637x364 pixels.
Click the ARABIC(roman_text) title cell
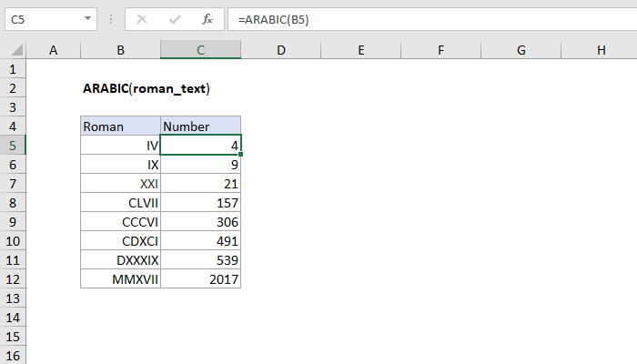coord(147,88)
